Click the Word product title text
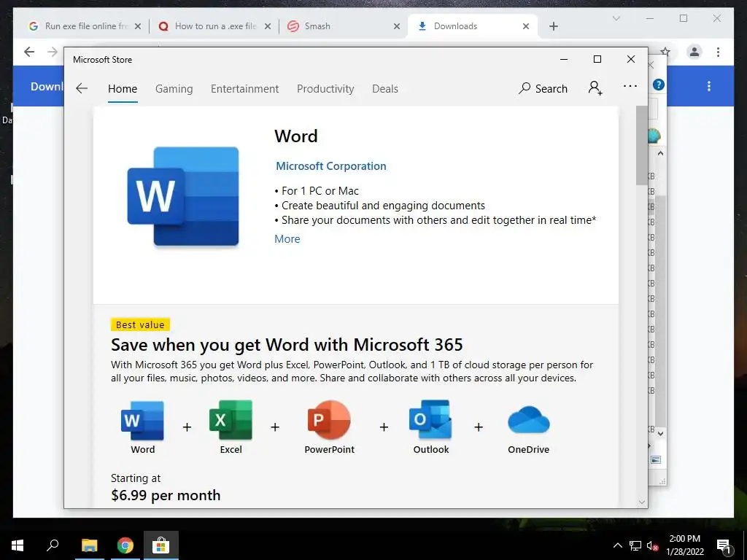 296,136
